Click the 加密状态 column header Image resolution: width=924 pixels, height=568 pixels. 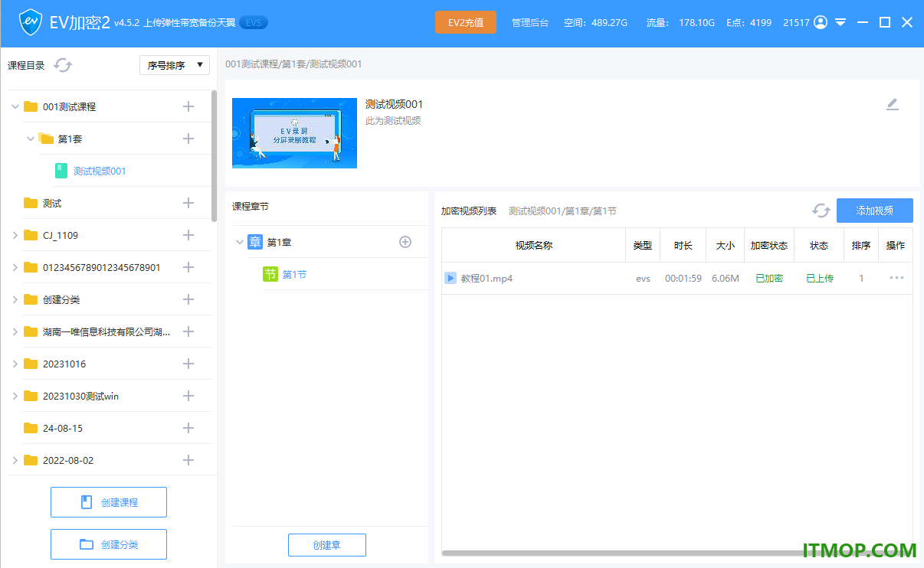(x=769, y=246)
